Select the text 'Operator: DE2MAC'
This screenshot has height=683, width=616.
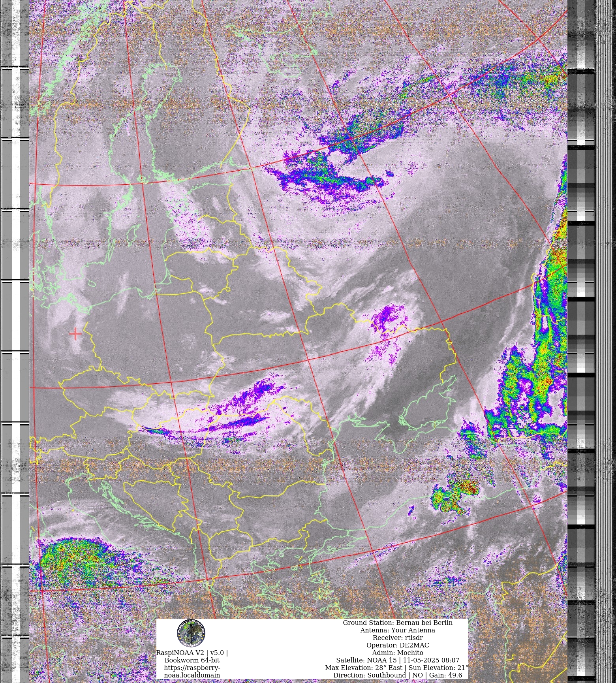tap(398, 645)
